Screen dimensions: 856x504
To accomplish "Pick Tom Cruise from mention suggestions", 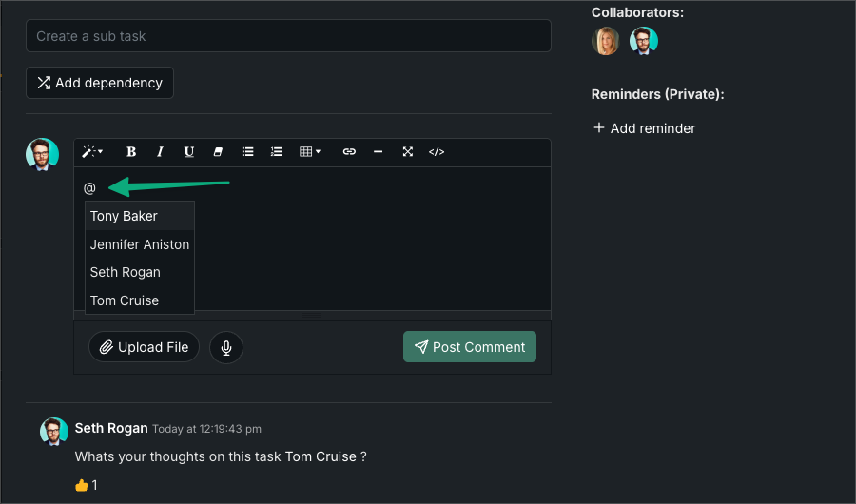I will [x=125, y=300].
